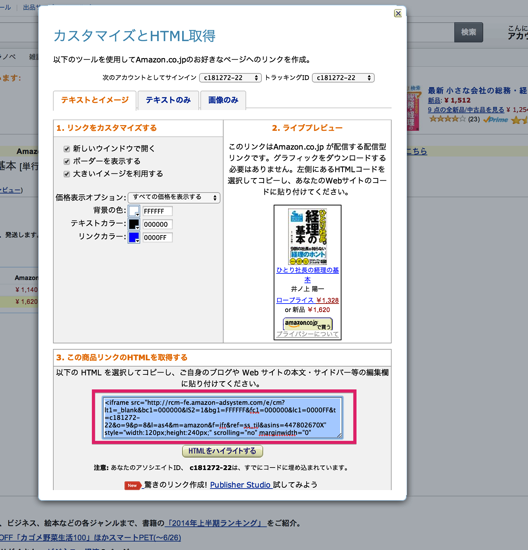Image resolution: width=528 pixels, height=550 pixels.
Task: Toggle ボーダーを表示する checkbox
Action: pyautogui.click(x=67, y=161)
